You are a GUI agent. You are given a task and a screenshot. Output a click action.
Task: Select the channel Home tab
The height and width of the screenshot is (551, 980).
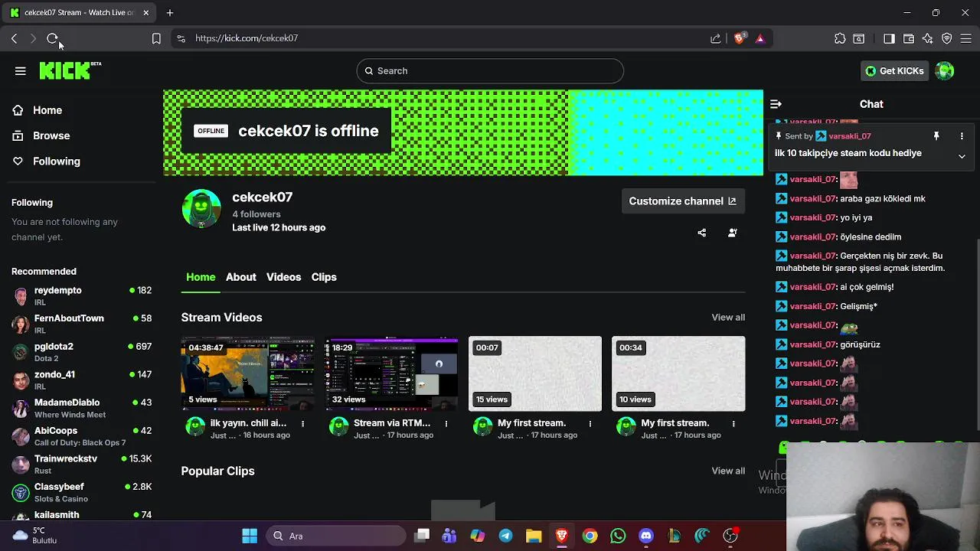click(201, 277)
